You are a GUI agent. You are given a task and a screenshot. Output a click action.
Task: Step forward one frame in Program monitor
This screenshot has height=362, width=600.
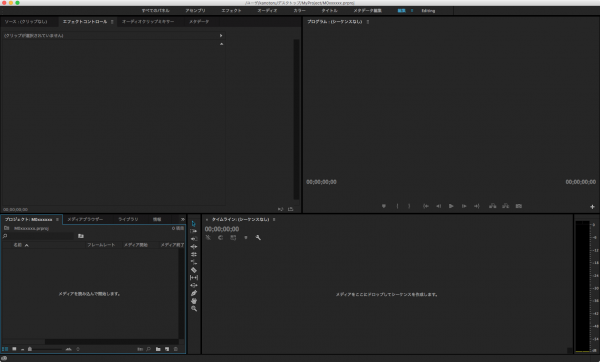coord(464,206)
